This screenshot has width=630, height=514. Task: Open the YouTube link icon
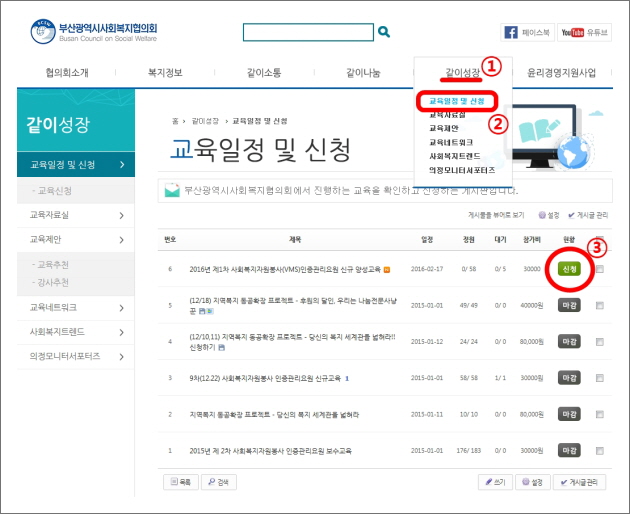pos(573,33)
